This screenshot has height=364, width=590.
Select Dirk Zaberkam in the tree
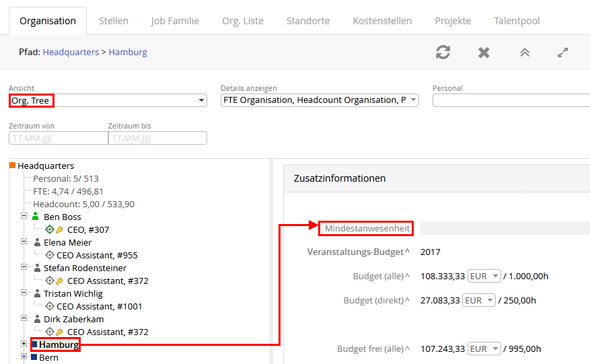click(x=74, y=319)
